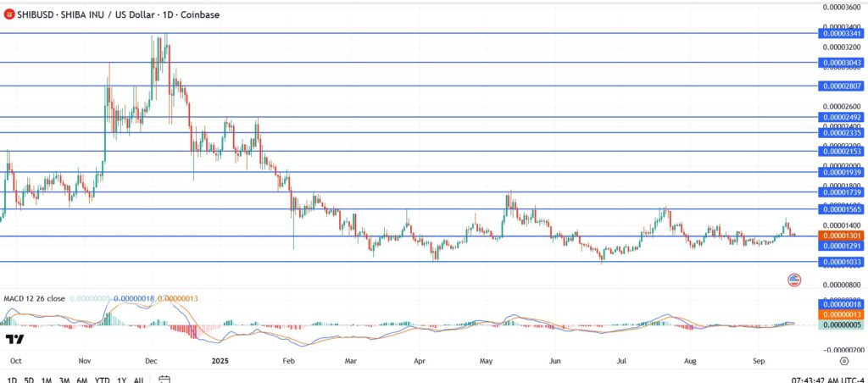The width and height of the screenshot is (868, 383).
Task: Click the US flag event icon
Action: pos(794,280)
